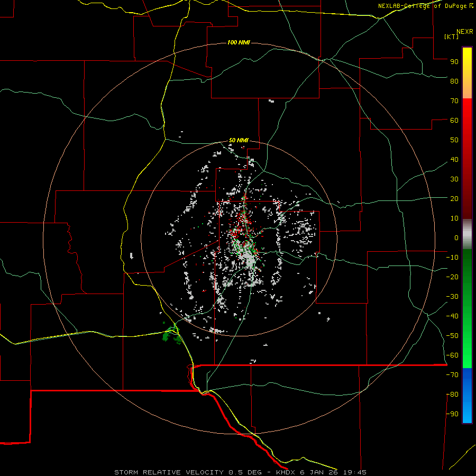Click the -40 legend value
476x476 pixels.
point(452,316)
